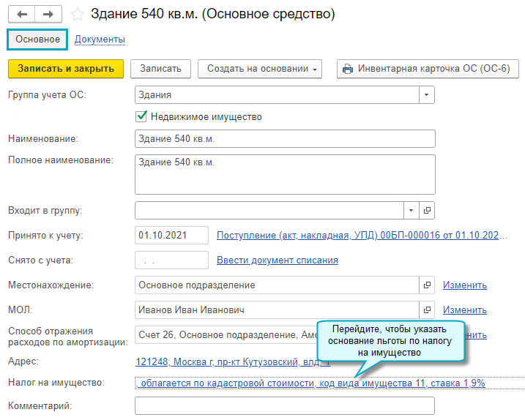Switch to Документы tab

click(x=100, y=40)
